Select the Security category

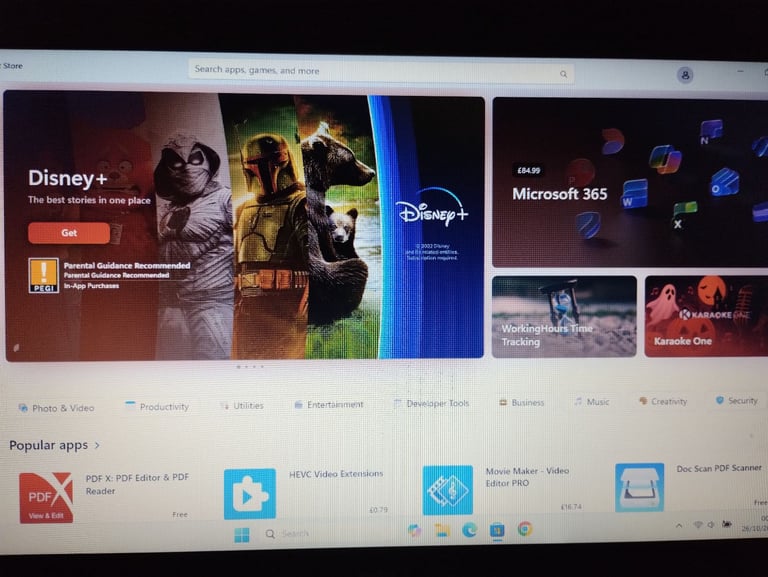pos(737,400)
